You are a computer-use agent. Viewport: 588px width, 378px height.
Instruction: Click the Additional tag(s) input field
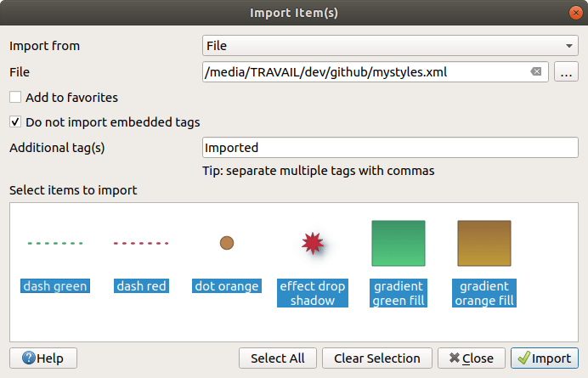pyautogui.click(x=390, y=147)
